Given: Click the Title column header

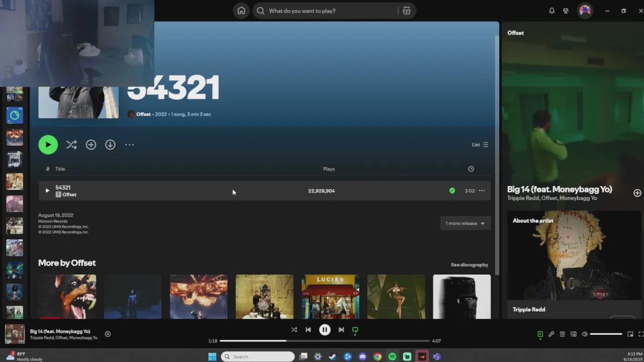Looking at the screenshot, I should (x=60, y=169).
